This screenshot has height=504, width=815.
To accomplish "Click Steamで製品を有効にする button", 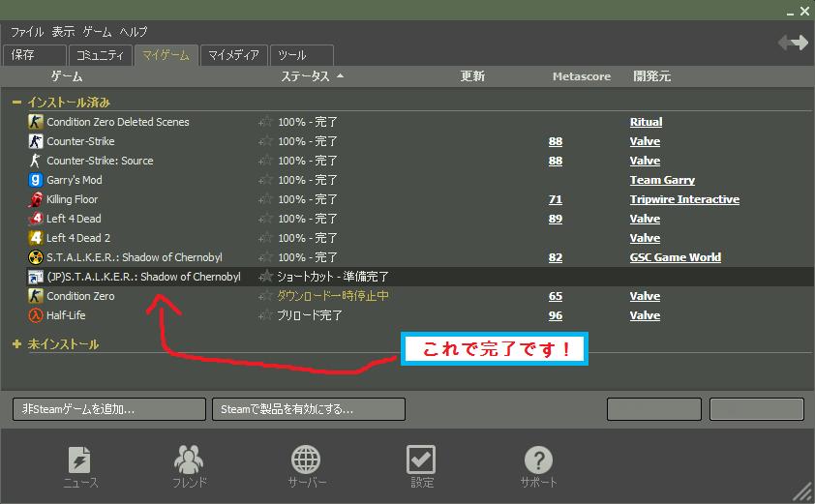I will [309, 409].
